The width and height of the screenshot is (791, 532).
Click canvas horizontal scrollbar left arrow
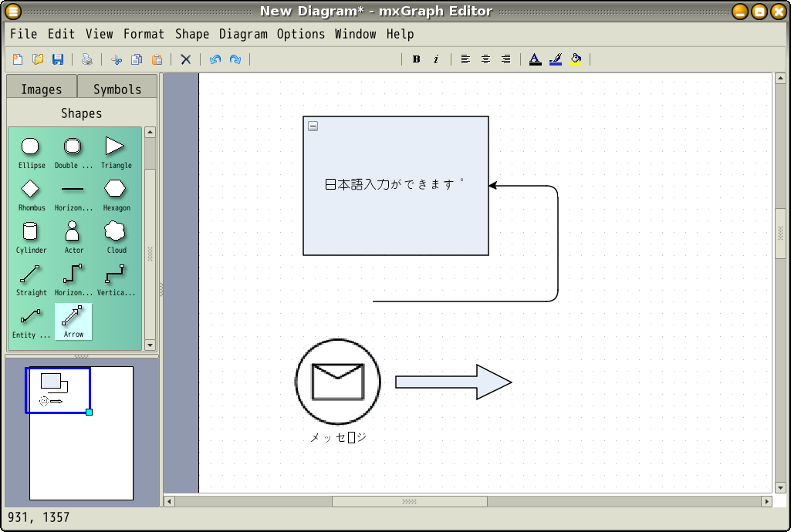pos(170,501)
